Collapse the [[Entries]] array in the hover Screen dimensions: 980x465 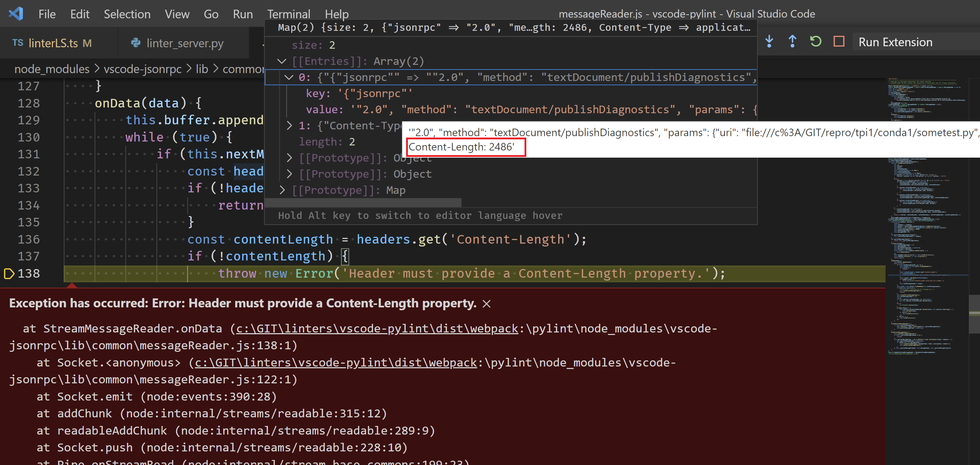[282, 61]
